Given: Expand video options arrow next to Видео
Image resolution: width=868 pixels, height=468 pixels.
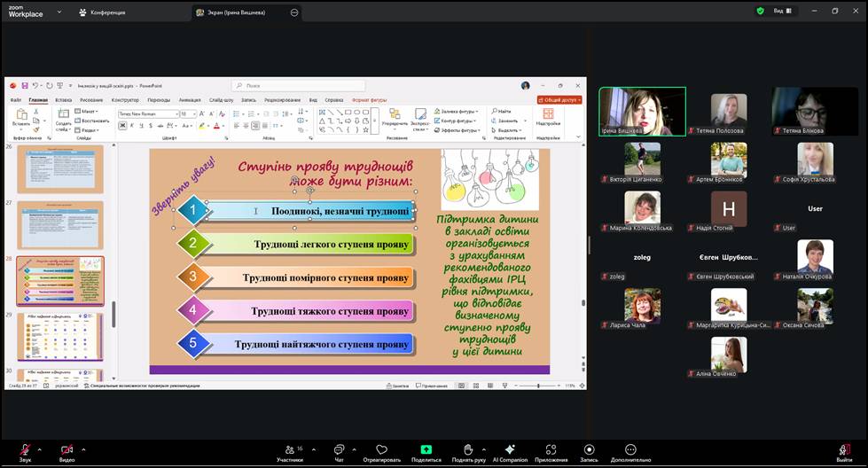Looking at the screenshot, I should click(x=83, y=448).
